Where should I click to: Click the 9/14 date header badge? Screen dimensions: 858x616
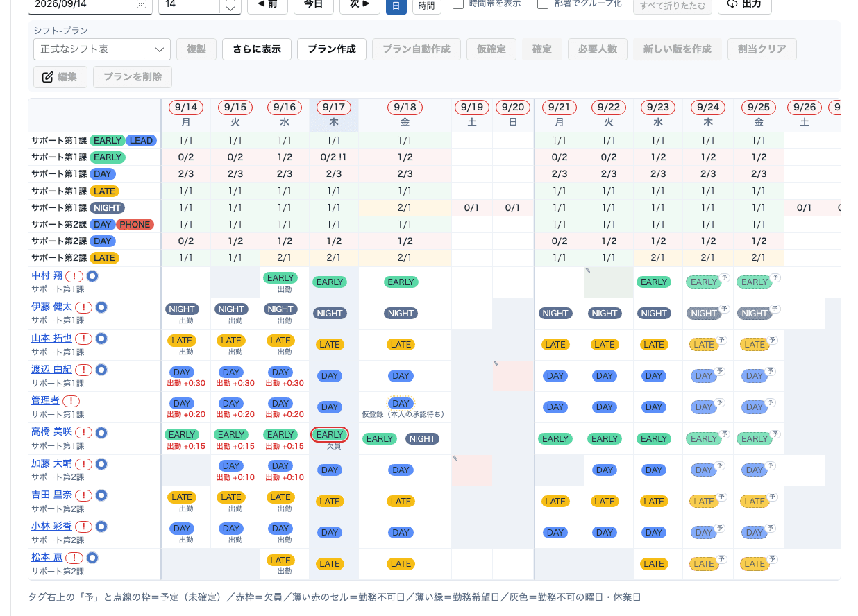186,108
